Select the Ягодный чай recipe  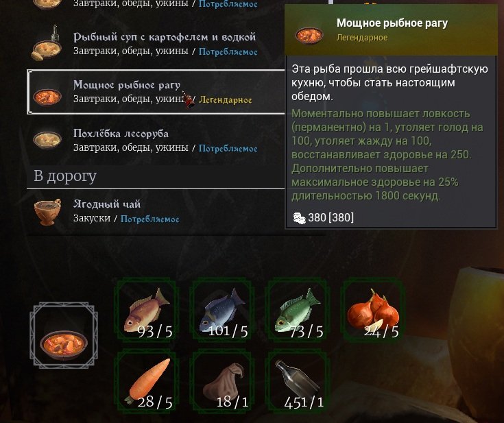pos(156,211)
